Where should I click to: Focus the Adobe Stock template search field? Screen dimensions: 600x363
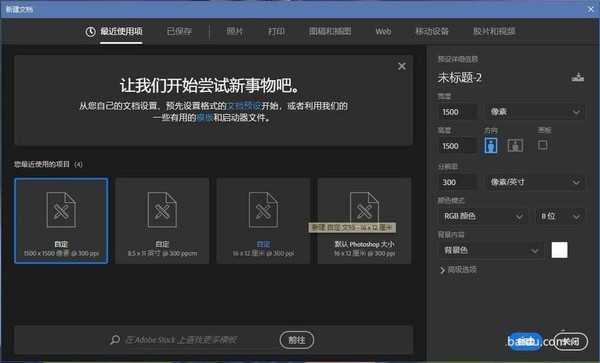click(181, 340)
